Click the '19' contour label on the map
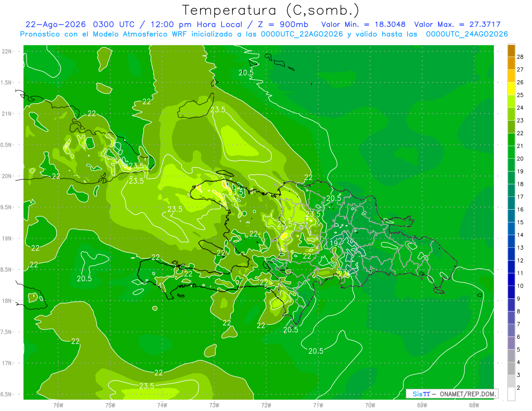This screenshot has width=532, height=411. (334, 243)
